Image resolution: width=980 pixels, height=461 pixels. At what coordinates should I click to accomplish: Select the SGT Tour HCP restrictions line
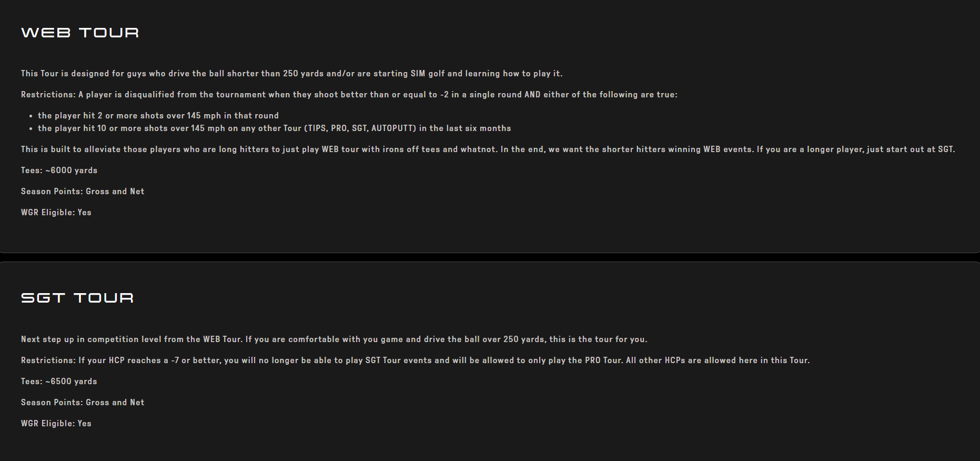[415, 360]
